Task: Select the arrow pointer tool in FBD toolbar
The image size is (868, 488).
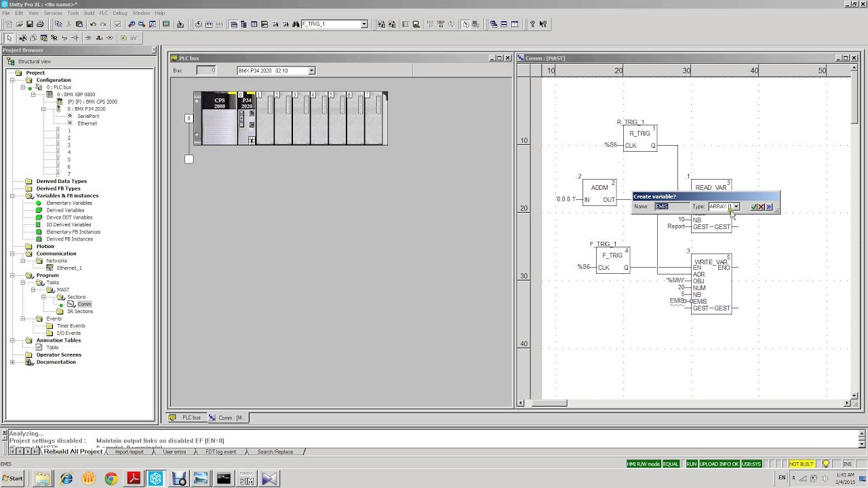Action: click(x=9, y=38)
